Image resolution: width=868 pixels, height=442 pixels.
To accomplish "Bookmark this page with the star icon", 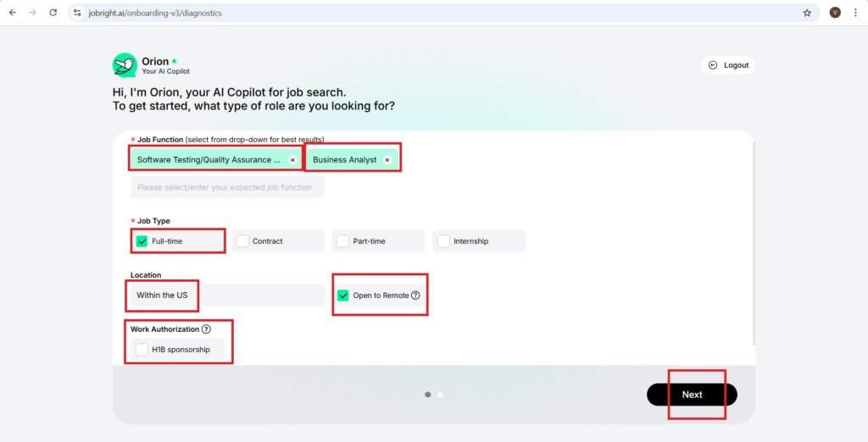I will click(807, 13).
